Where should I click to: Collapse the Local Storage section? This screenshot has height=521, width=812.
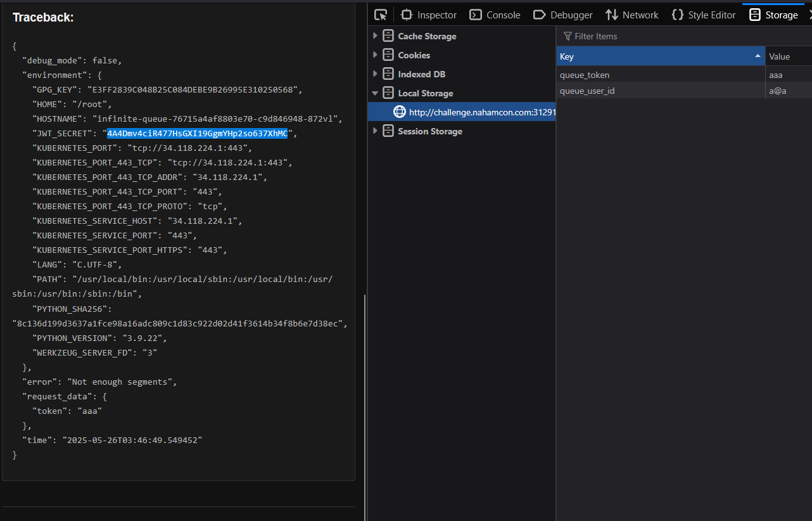click(x=376, y=93)
